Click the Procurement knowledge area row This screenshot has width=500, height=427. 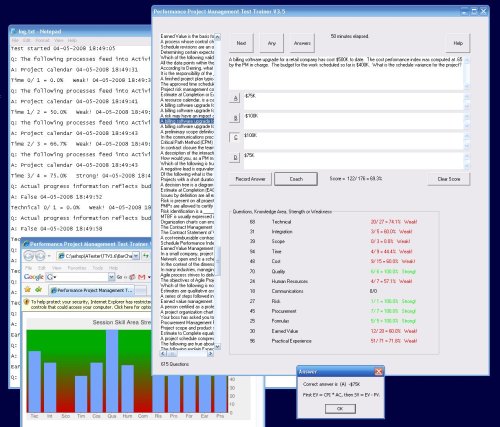coord(333,311)
